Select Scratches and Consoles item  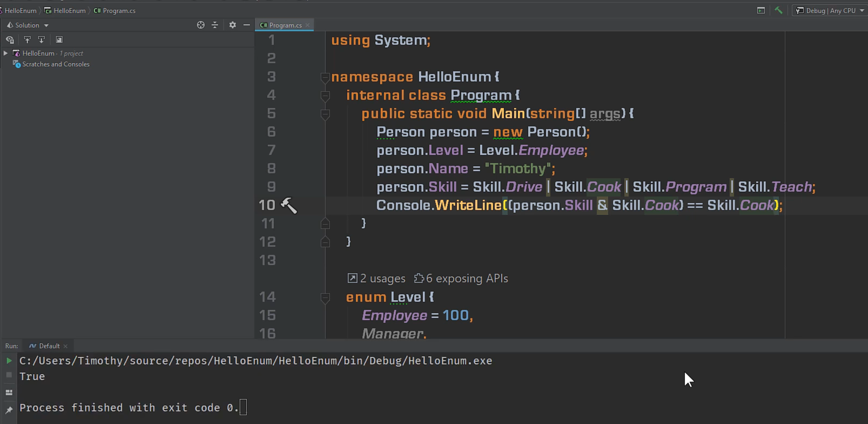51,64
